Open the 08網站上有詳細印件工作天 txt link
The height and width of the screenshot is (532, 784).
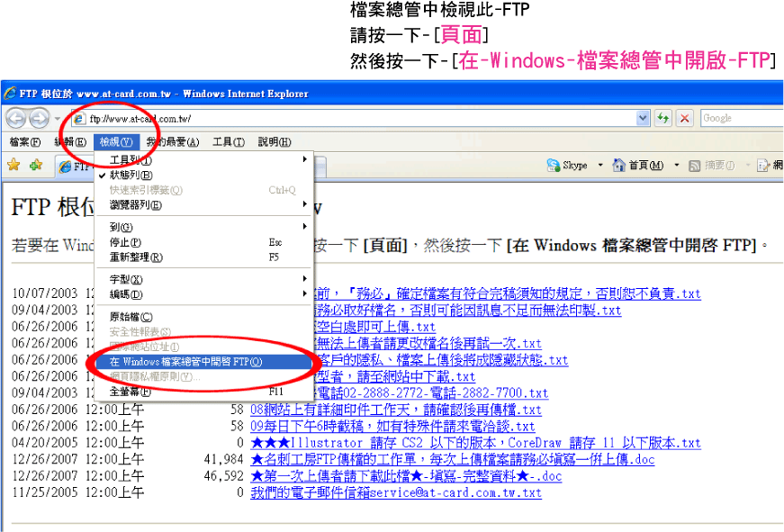tap(395, 410)
